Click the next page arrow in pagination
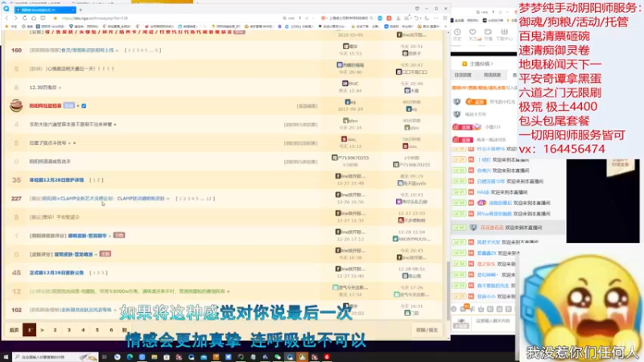The height and width of the screenshot is (362, 644). click(42, 330)
